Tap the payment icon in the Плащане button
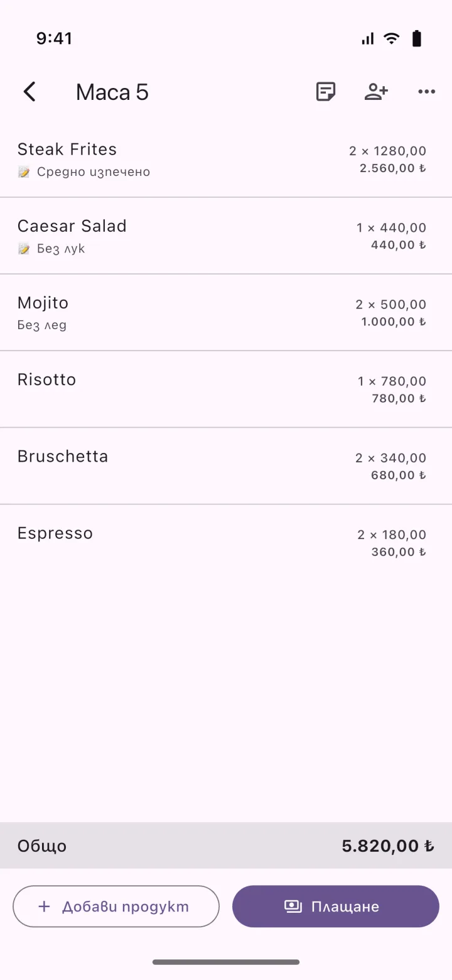This screenshot has height=980, width=452. tap(293, 906)
